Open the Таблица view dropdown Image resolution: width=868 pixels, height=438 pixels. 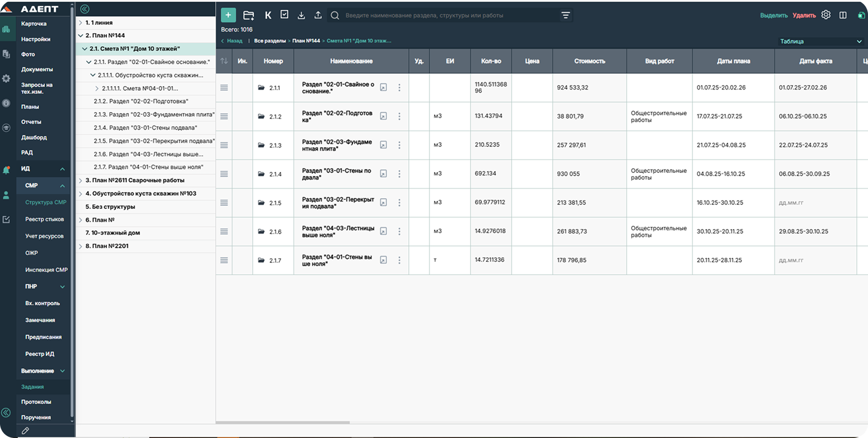click(820, 42)
